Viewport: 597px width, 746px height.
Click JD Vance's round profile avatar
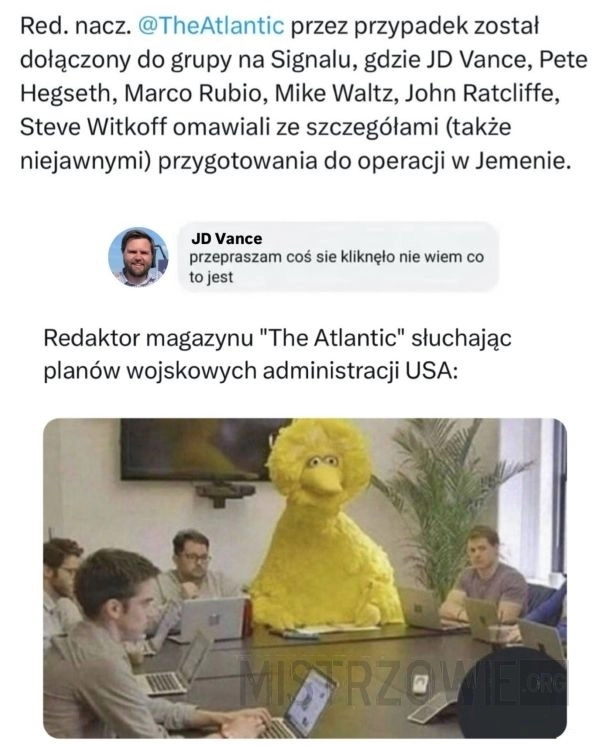(x=138, y=257)
